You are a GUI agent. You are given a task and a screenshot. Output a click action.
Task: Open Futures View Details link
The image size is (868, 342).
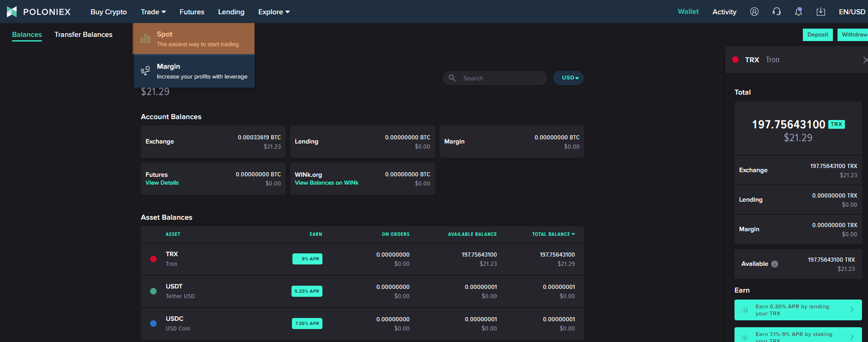(x=162, y=183)
